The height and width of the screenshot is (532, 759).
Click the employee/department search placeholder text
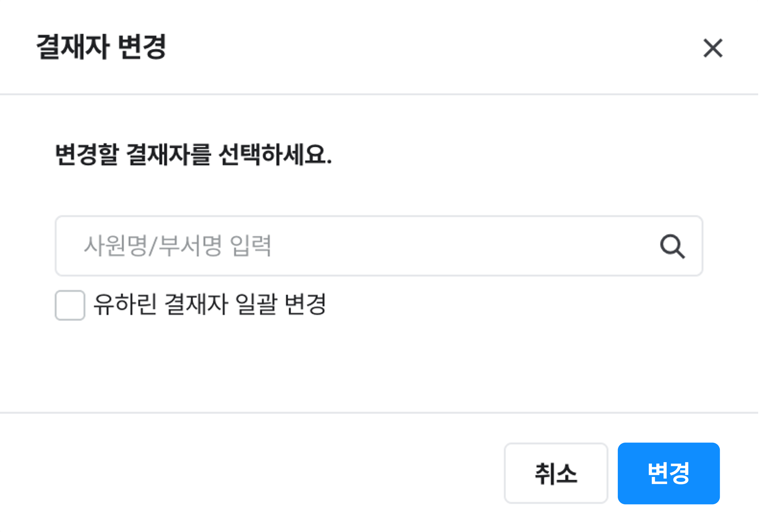(178, 246)
